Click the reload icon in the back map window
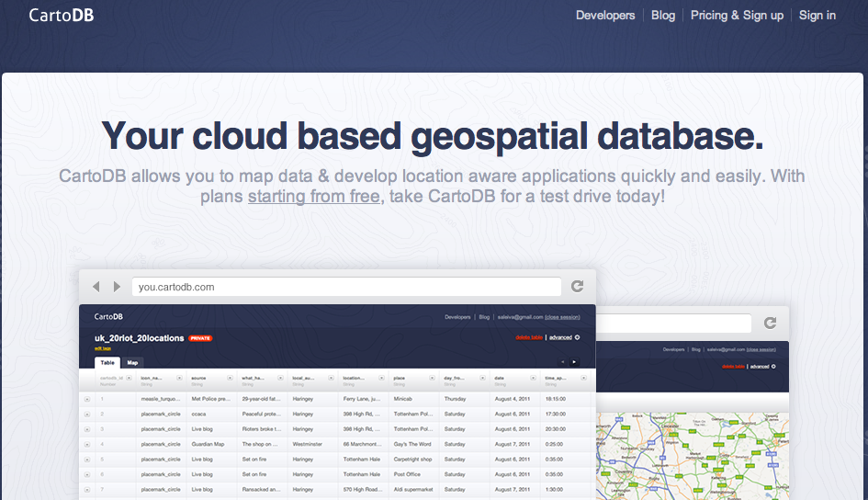868x500 pixels. tap(770, 323)
